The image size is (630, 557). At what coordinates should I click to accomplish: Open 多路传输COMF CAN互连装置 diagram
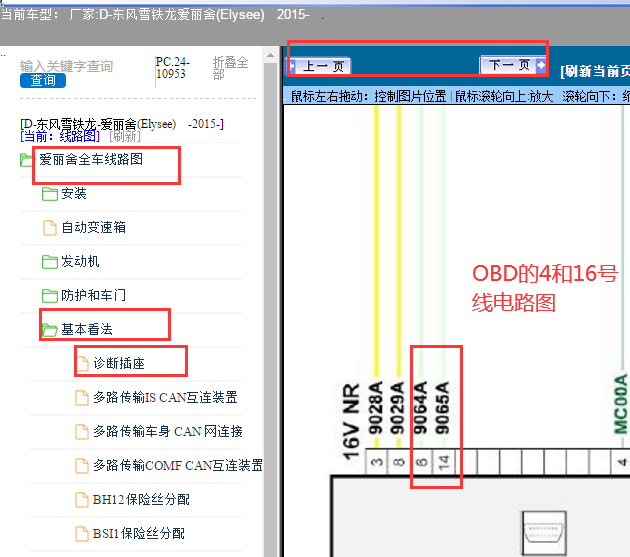tap(178, 465)
